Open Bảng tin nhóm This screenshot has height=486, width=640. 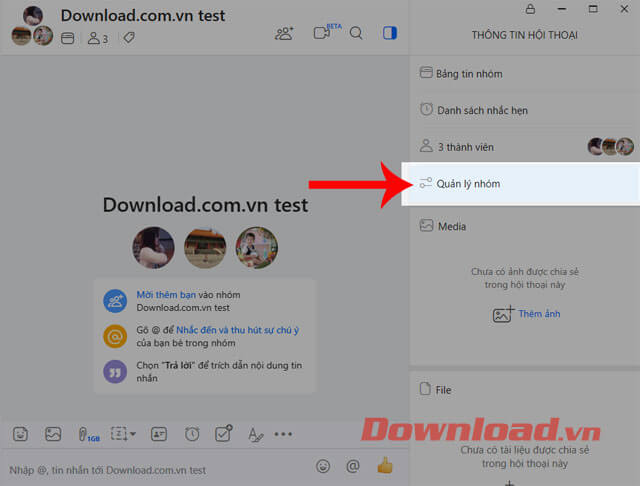(x=525, y=73)
